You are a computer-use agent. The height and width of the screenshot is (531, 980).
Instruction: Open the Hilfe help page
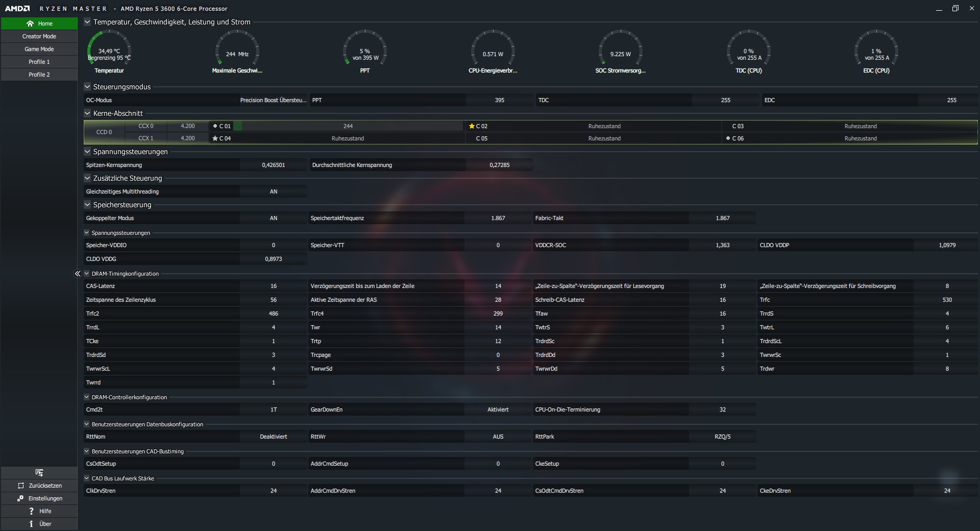tap(39, 511)
